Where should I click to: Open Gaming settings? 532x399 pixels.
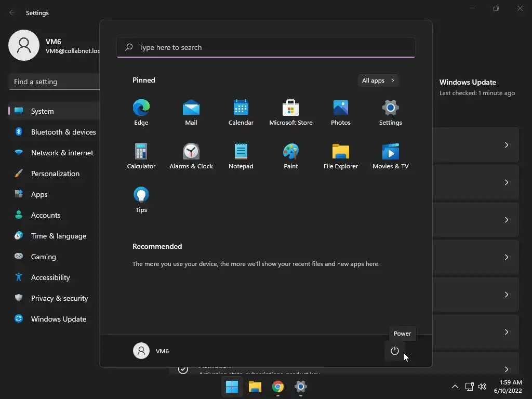tap(54, 257)
